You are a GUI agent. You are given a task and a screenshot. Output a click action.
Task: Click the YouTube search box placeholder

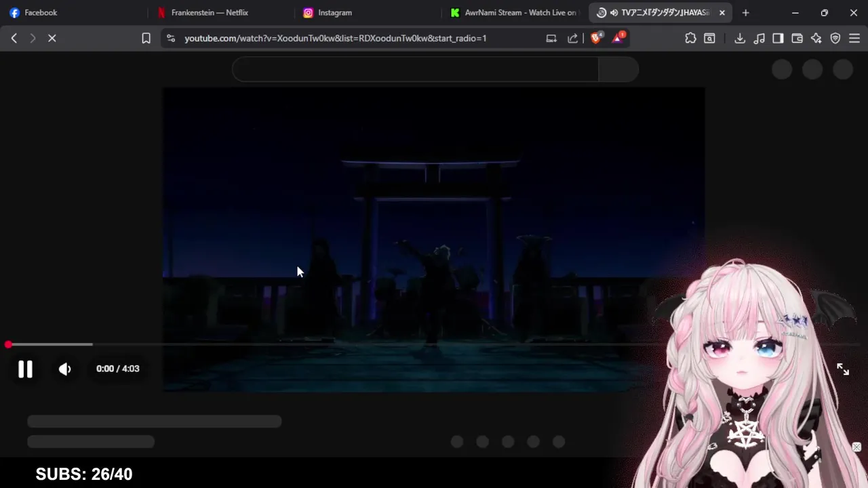tap(415, 69)
